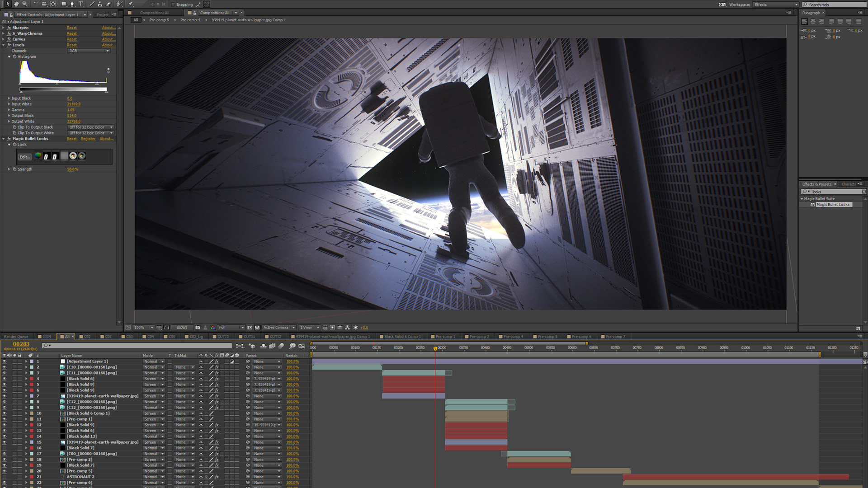Switch to the Render Queue tab

coord(16,337)
